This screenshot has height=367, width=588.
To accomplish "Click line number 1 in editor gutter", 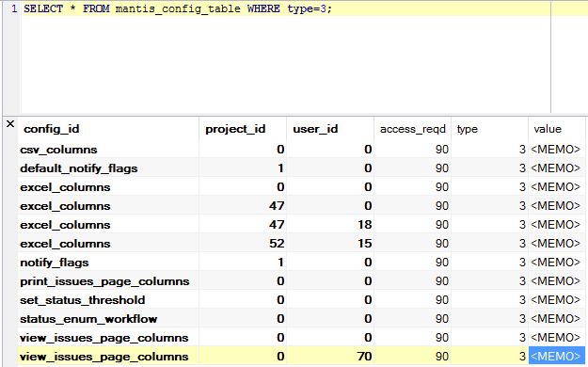I will [14, 8].
